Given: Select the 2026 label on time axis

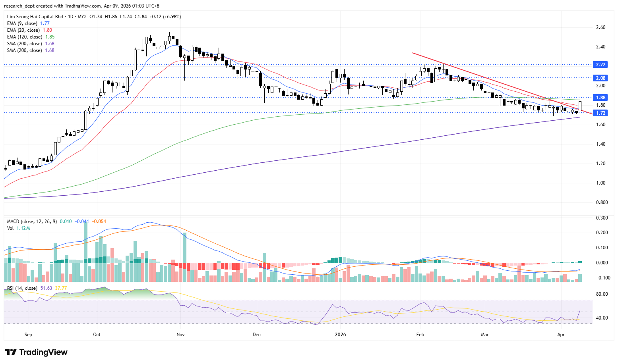Looking at the screenshot, I should 340,335.
